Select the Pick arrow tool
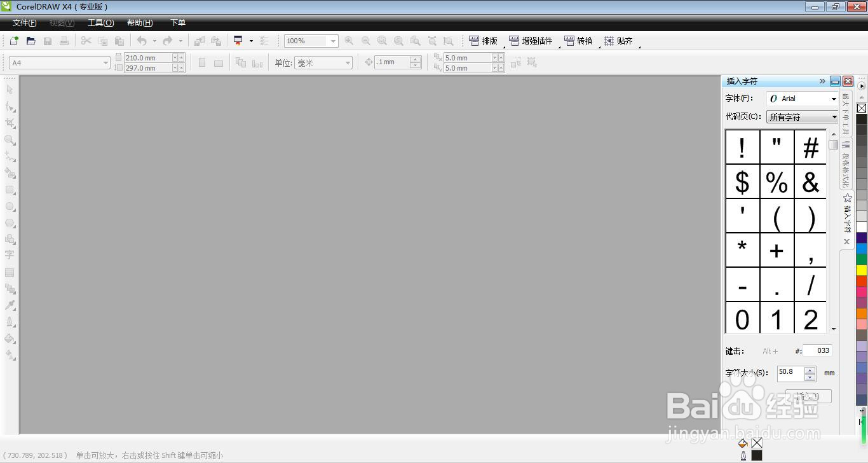This screenshot has width=868, height=463. point(10,89)
